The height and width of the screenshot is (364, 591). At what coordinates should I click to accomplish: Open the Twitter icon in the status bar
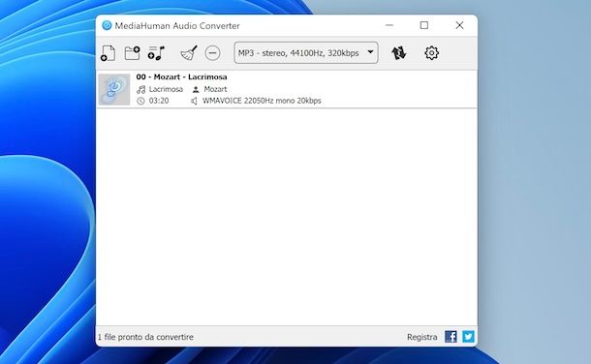tap(469, 337)
